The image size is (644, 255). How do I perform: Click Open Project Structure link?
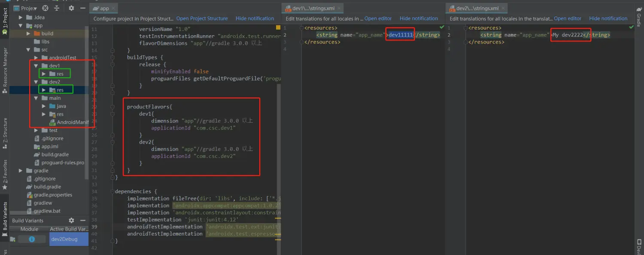click(x=202, y=18)
